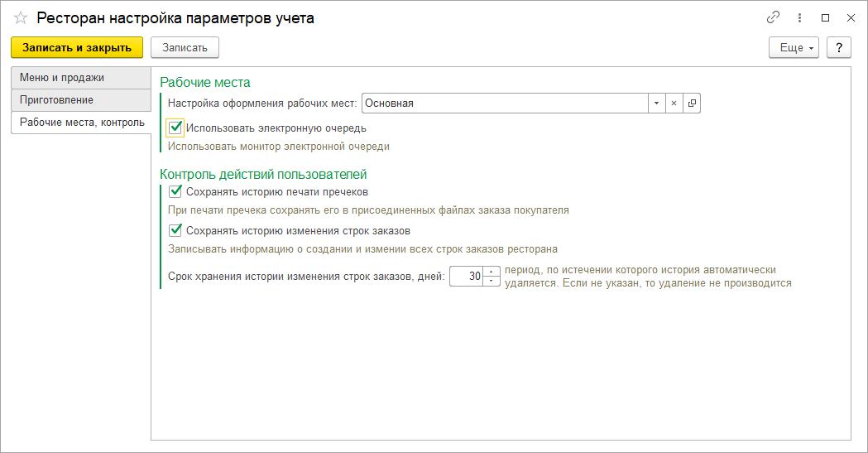Expand the workplace design dropdown list

pyautogui.click(x=656, y=104)
